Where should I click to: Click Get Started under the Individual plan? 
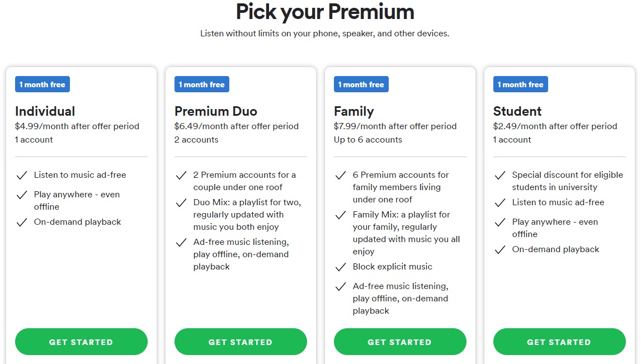point(81,342)
